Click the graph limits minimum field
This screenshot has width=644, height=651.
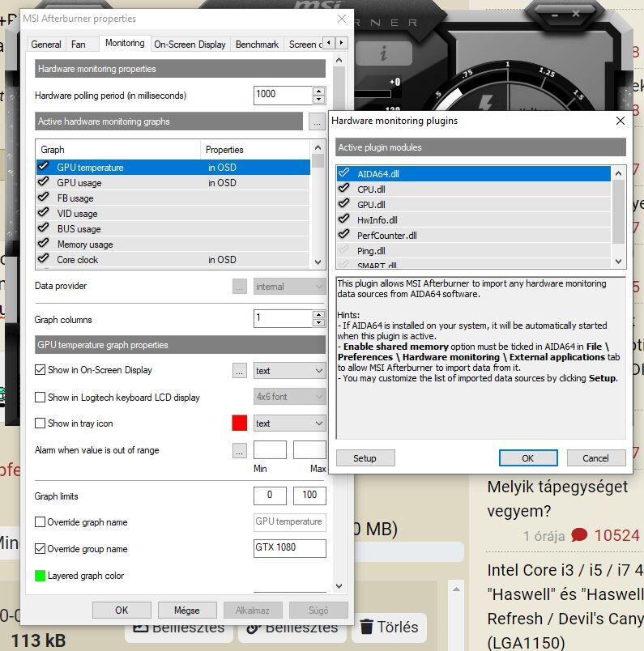pos(270,496)
